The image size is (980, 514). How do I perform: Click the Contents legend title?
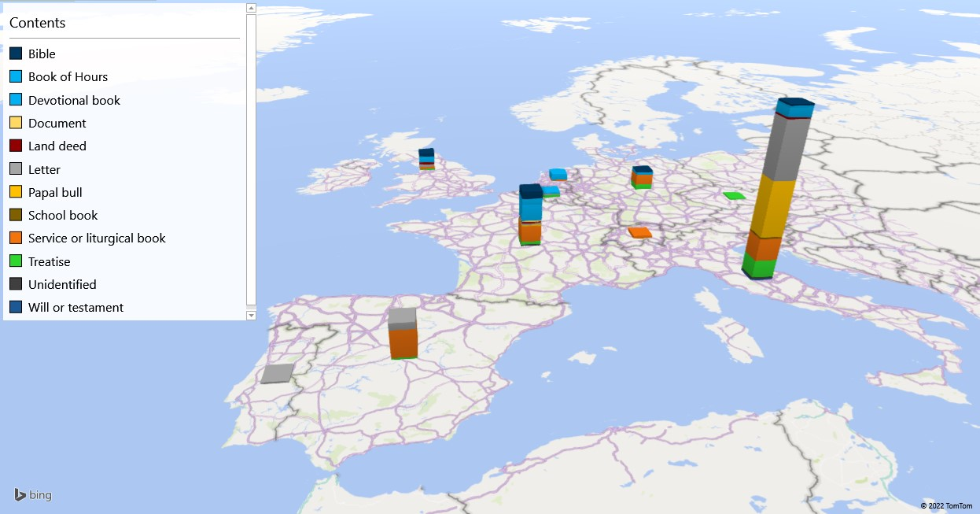[x=38, y=23]
